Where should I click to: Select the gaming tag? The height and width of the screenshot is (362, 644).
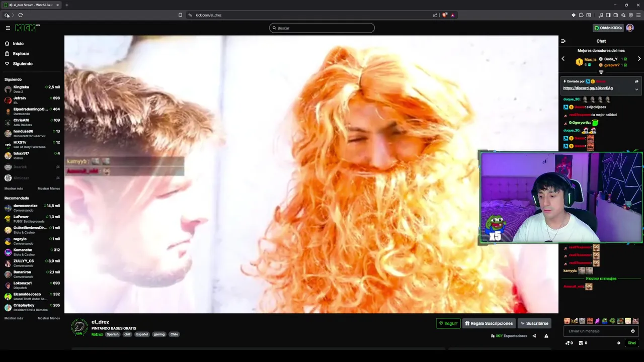click(x=159, y=334)
